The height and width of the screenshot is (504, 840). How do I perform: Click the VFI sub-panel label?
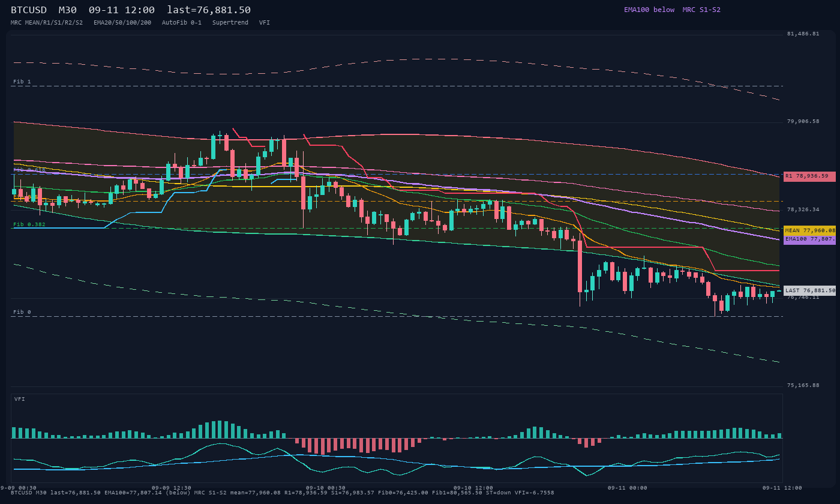[x=20, y=399]
